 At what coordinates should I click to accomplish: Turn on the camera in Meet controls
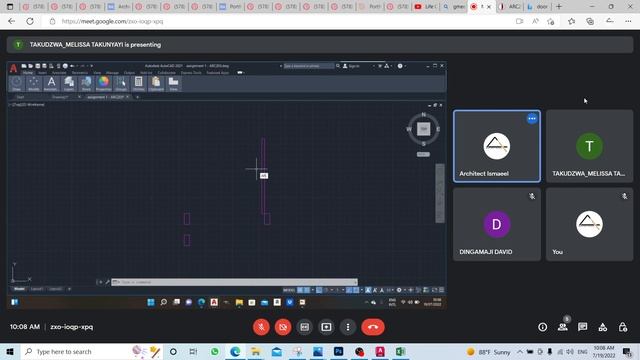coord(283,327)
